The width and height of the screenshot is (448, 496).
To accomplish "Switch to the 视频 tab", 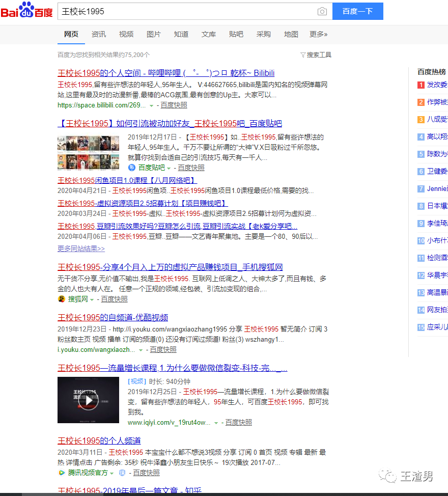I will click(126, 34).
